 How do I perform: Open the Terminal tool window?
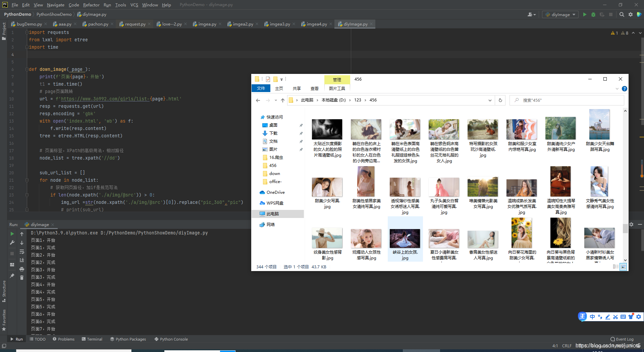click(92, 339)
